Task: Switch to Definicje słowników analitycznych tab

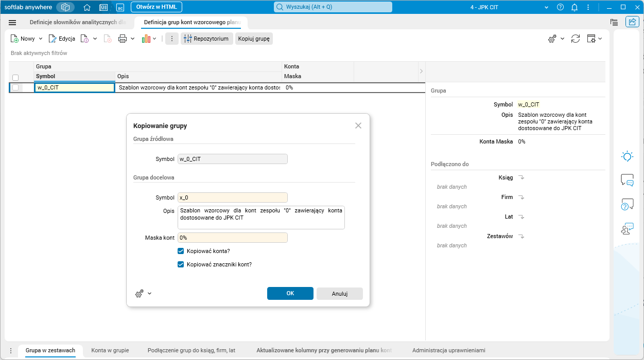Action: (x=78, y=22)
